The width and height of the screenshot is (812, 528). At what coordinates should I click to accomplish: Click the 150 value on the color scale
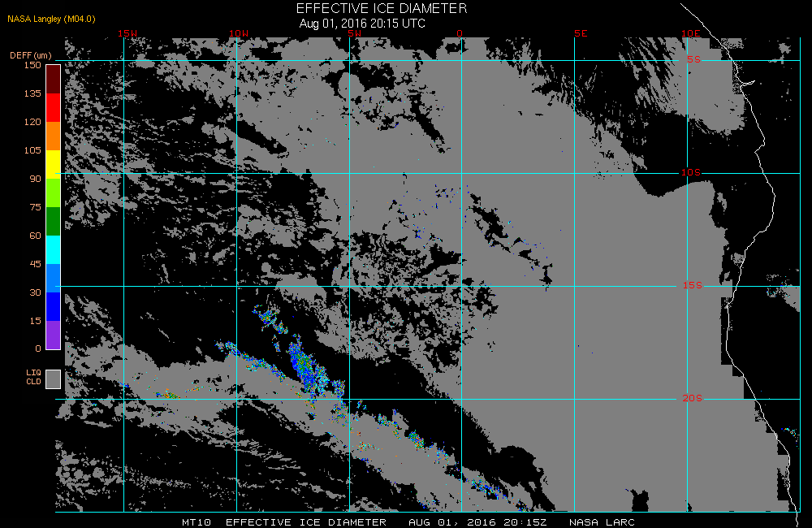[32, 65]
